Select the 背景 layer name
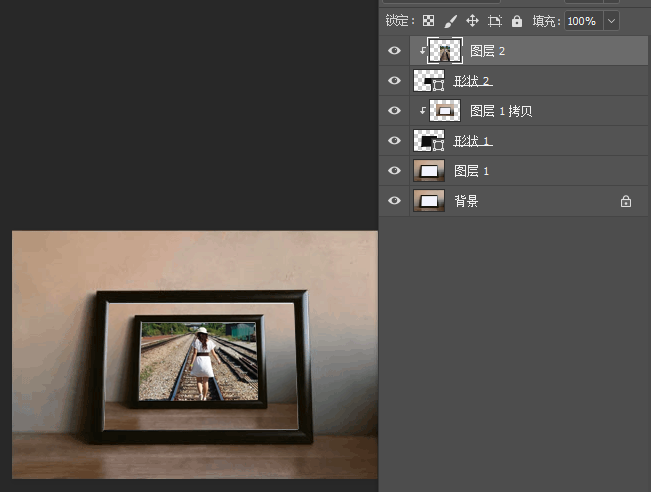Image resolution: width=651 pixels, height=492 pixels. (466, 201)
